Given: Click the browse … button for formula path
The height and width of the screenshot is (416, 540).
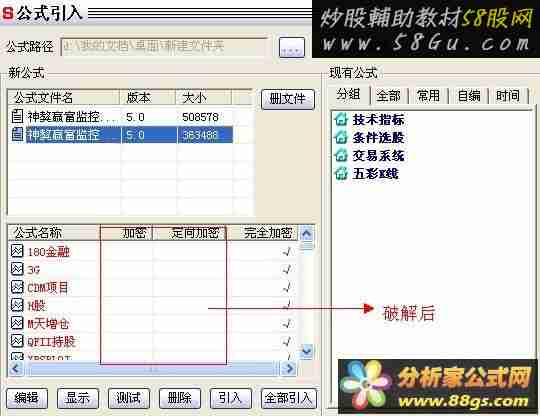Looking at the screenshot, I should point(292,47).
